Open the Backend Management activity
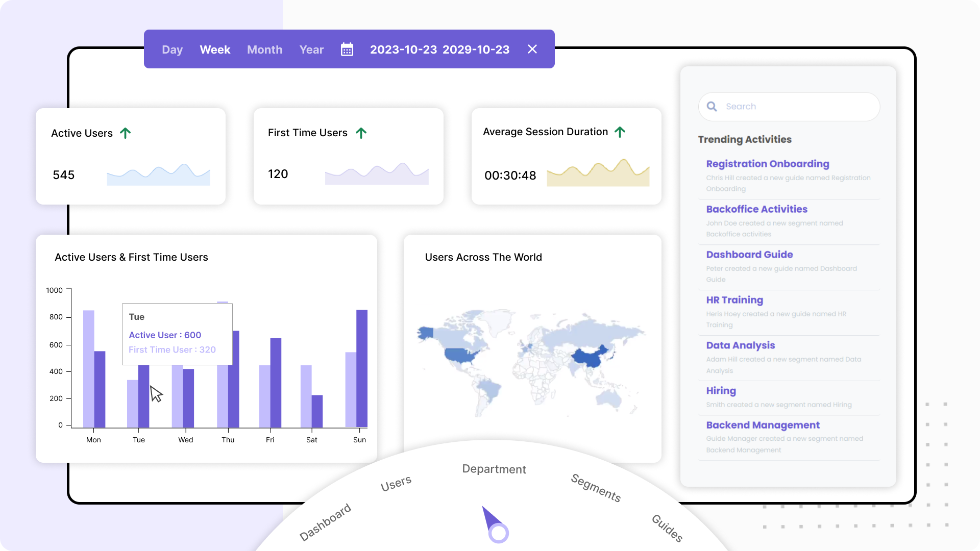The image size is (980, 551). coord(763,425)
